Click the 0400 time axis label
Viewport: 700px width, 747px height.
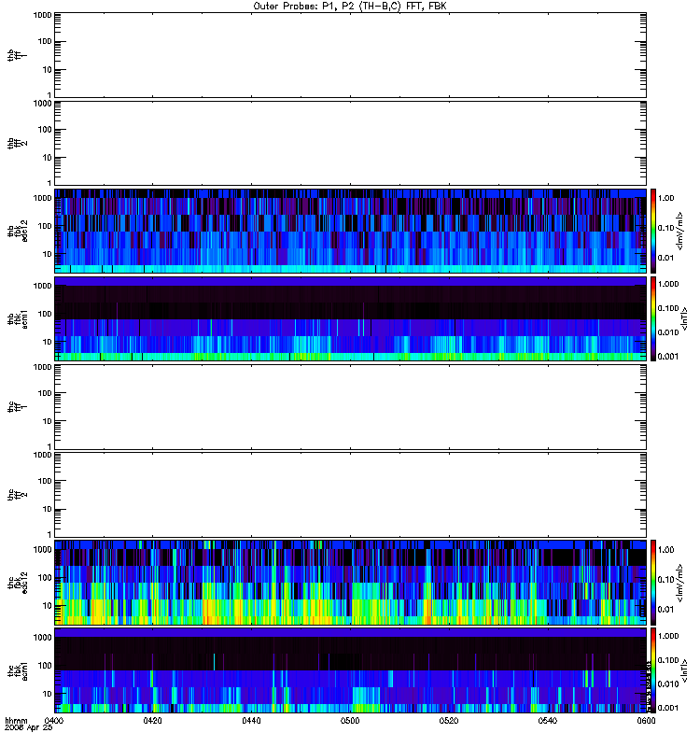click(x=53, y=721)
